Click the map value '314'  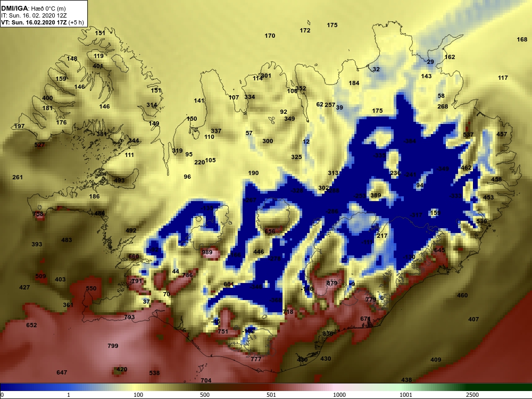pyautogui.click(x=152, y=105)
